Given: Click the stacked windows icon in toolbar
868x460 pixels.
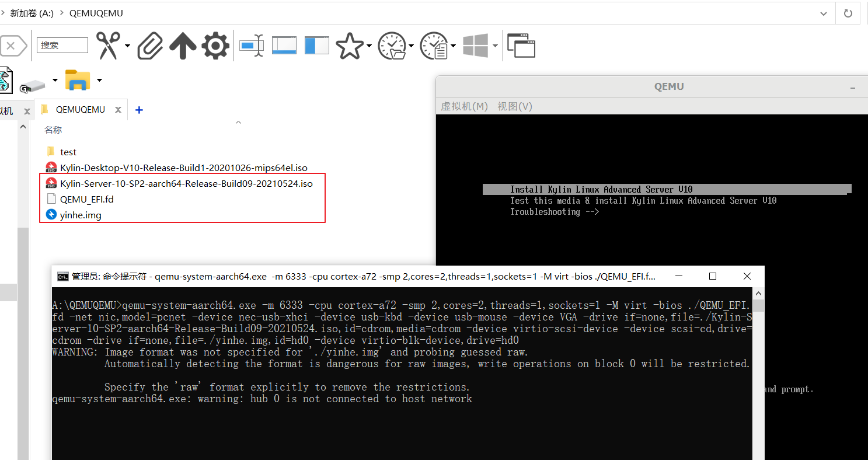Looking at the screenshot, I should pyautogui.click(x=521, y=46).
